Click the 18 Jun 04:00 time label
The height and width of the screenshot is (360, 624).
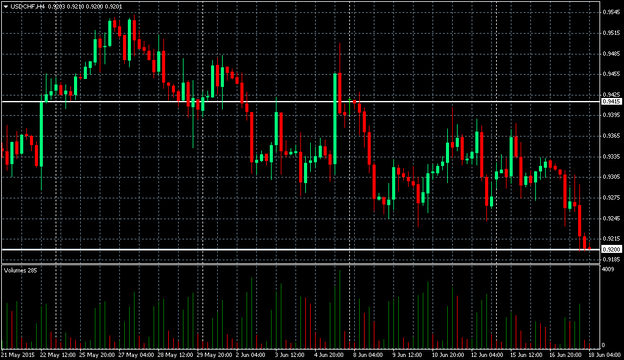click(605, 355)
